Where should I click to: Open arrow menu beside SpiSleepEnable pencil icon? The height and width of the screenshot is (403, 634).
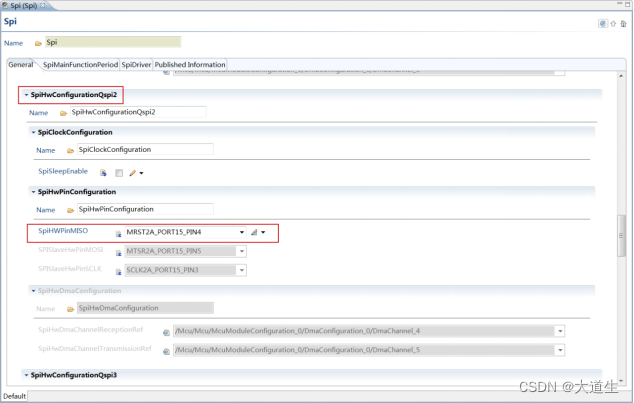[x=141, y=173]
